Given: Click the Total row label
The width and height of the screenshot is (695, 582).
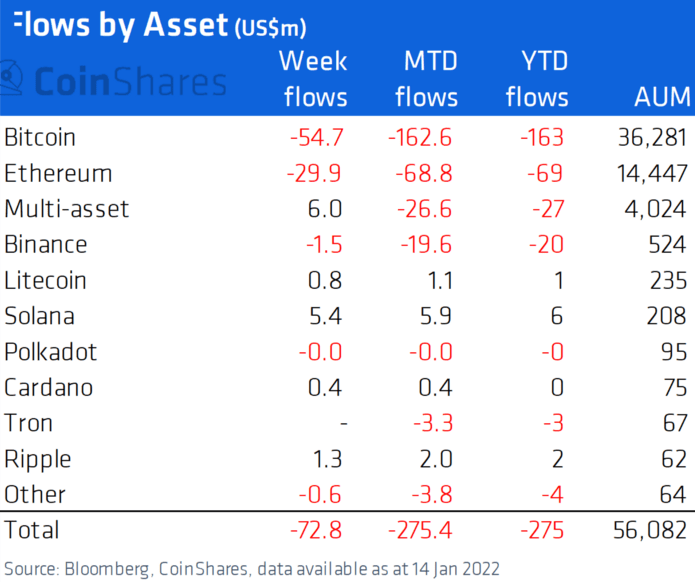Looking at the screenshot, I should [x=32, y=529].
